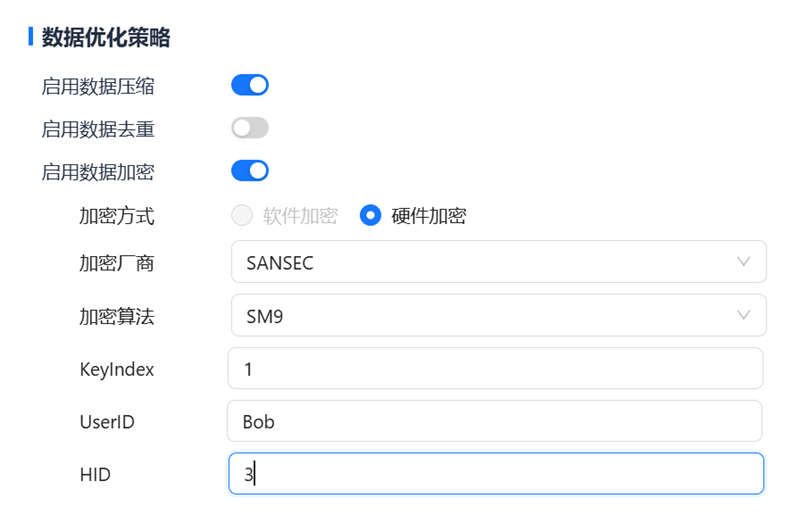800x515 pixels.
Task: Select the 软件加密 radio button
Action: [242, 215]
